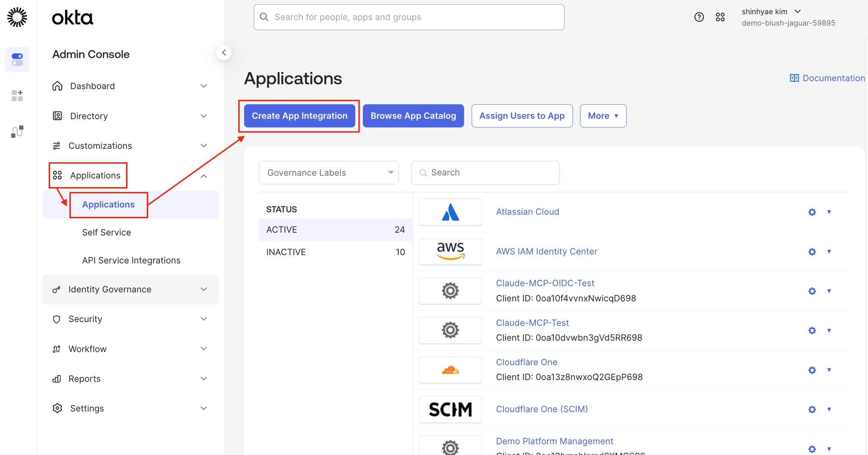
Task: Expand the Security menu section
Action: coord(131,319)
